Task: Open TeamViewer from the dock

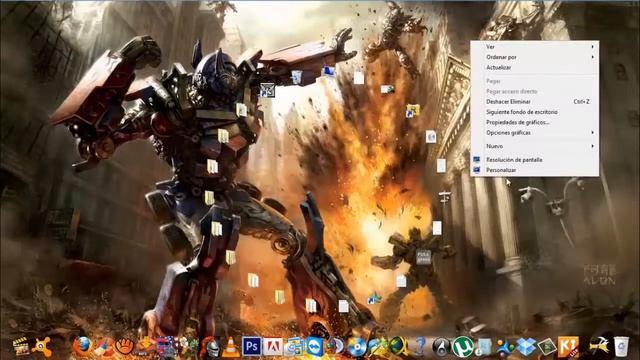Action: point(315,347)
